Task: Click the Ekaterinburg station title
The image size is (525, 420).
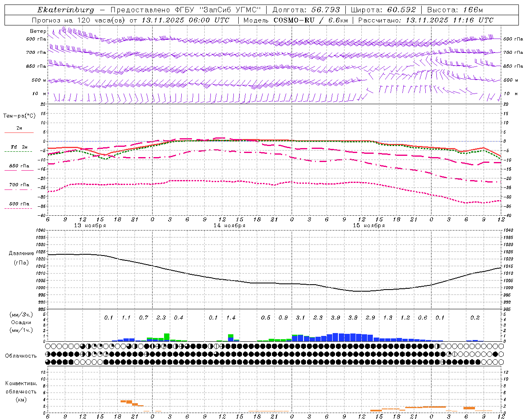Action: coord(66,10)
